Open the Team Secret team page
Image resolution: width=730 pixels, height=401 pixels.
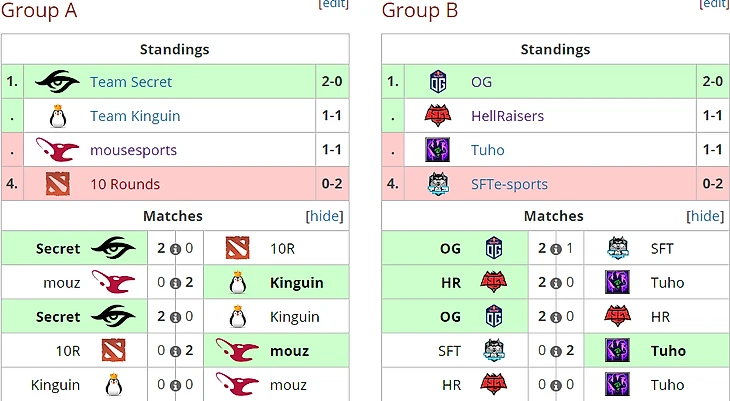(x=131, y=82)
